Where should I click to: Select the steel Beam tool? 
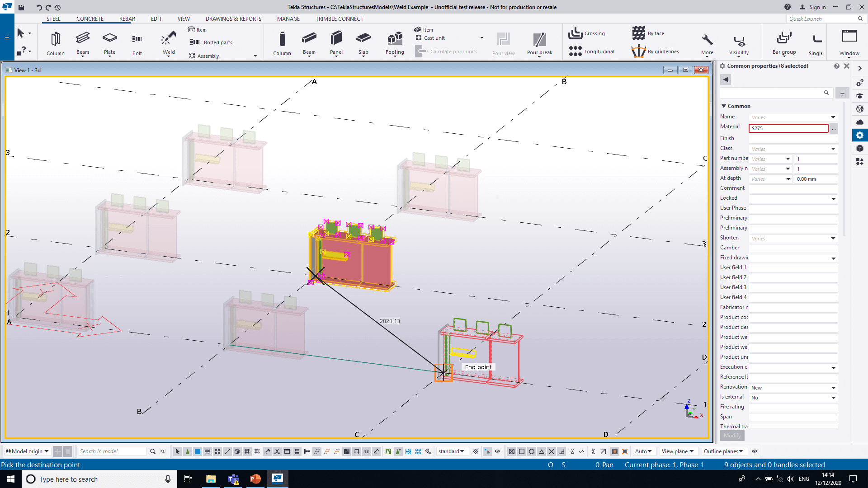point(83,43)
